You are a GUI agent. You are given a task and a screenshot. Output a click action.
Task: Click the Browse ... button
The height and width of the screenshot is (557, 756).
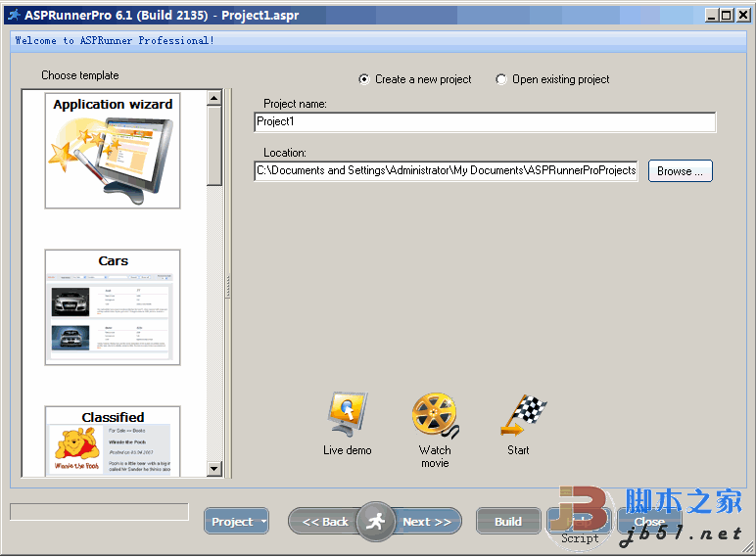click(680, 171)
